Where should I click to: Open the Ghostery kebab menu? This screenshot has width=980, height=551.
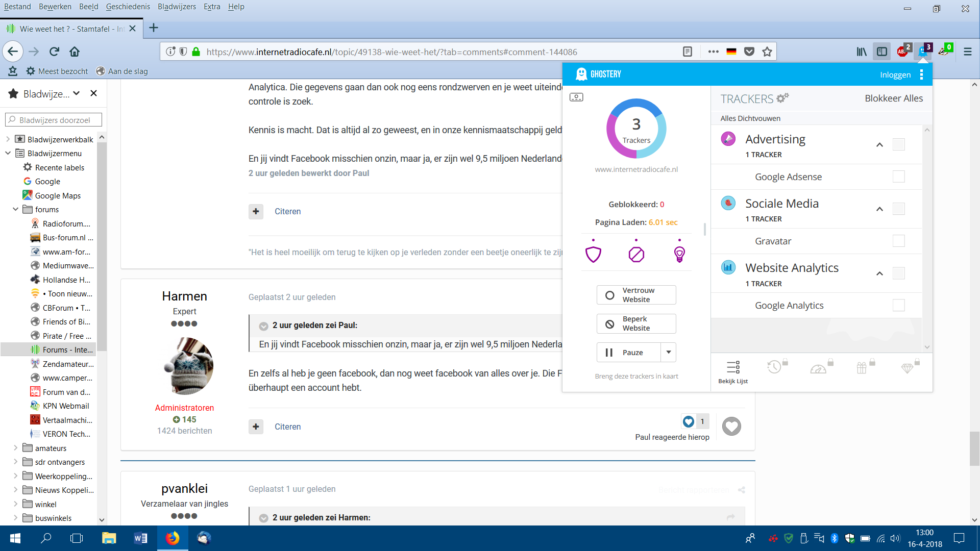(x=921, y=74)
